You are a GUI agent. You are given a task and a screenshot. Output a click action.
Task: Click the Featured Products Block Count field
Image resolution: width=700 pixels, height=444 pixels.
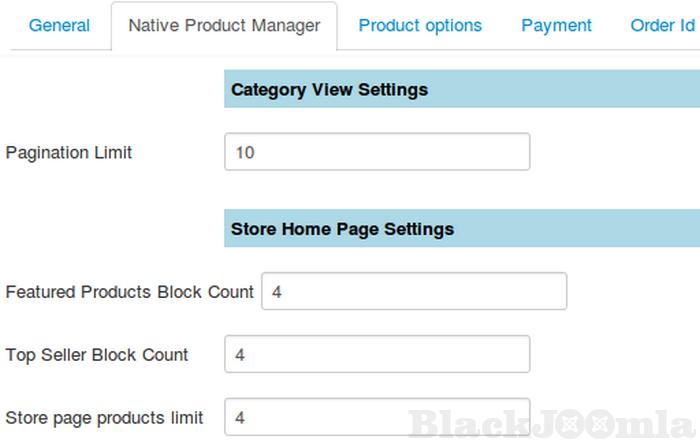tap(414, 292)
